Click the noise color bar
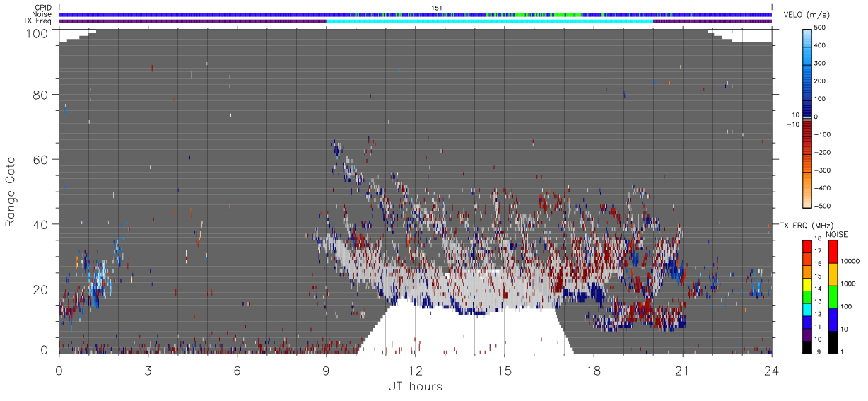 pos(833,296)
